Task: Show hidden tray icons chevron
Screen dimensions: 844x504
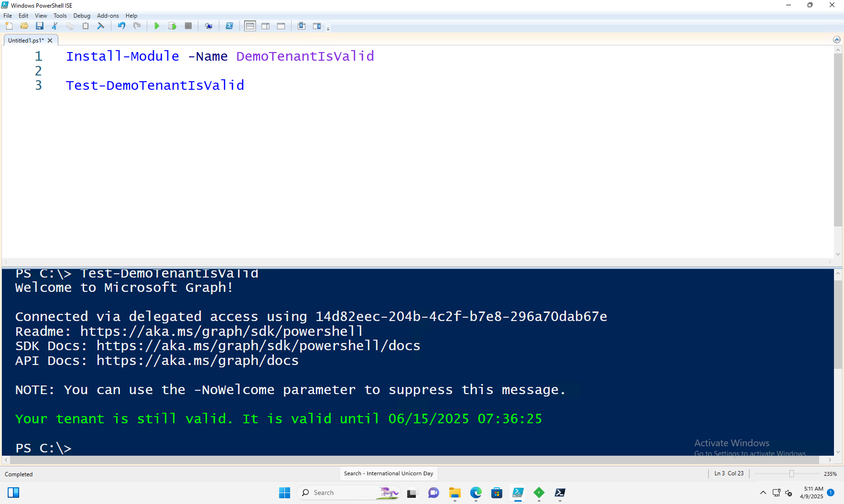Action: (763, 493)
